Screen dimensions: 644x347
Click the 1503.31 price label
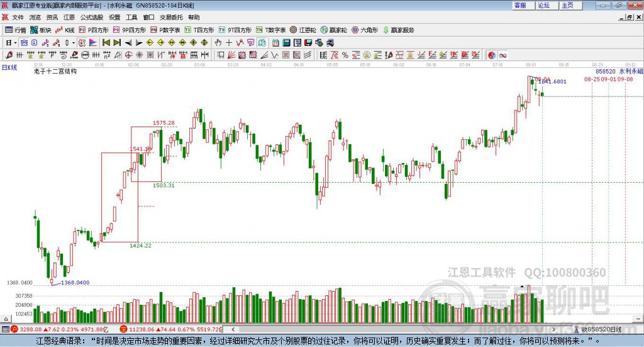[x=164, y=185]
